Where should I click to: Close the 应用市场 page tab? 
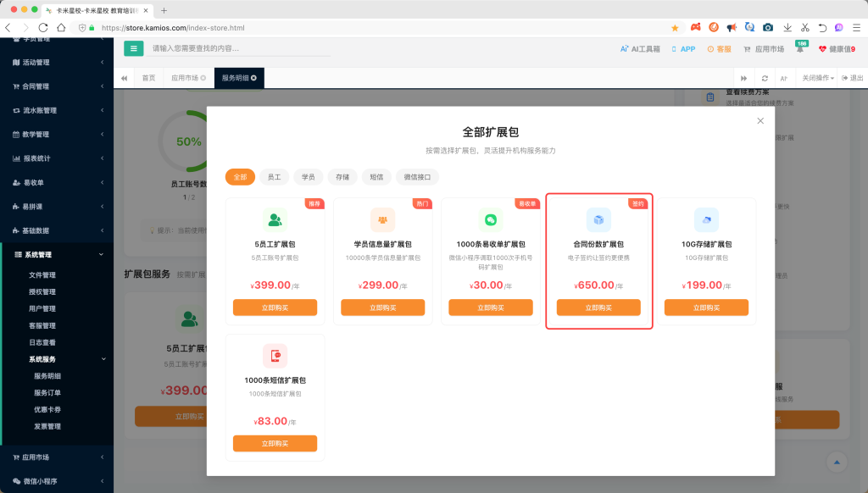coord(203,78)
